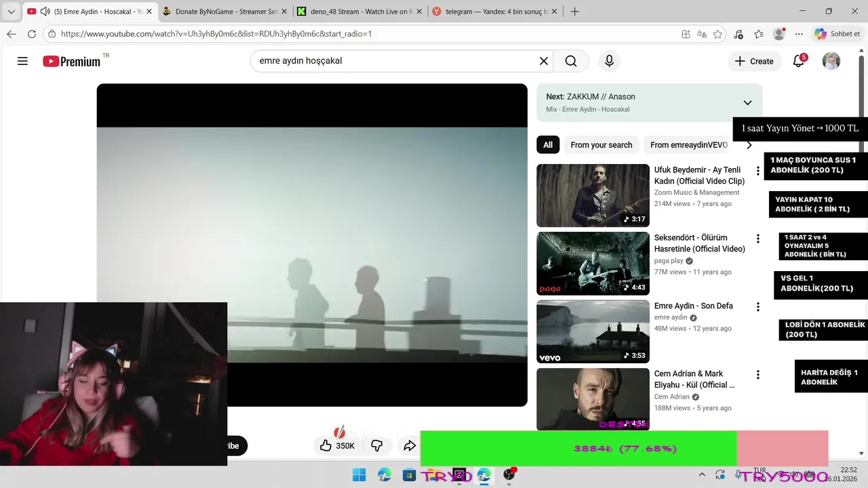Image resolution: width=868 pixels, height=488 pixels.
Task: Open Ufuk Beydemir Ay Tenli Kadın thumbnail
Action: point(593,195)
